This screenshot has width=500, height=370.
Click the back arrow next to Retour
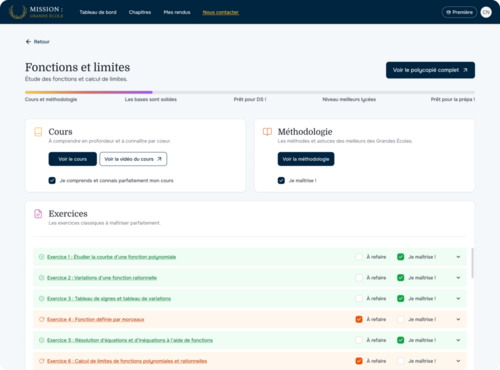28,42
